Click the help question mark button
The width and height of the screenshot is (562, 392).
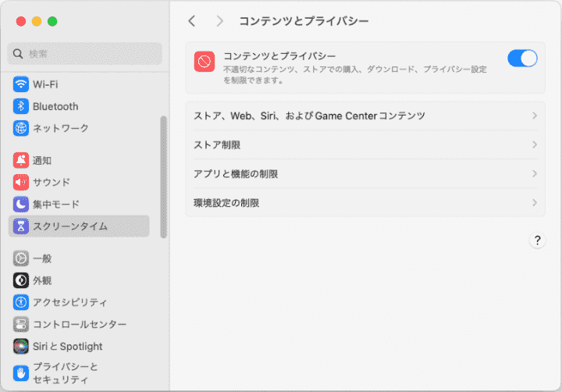537,241
